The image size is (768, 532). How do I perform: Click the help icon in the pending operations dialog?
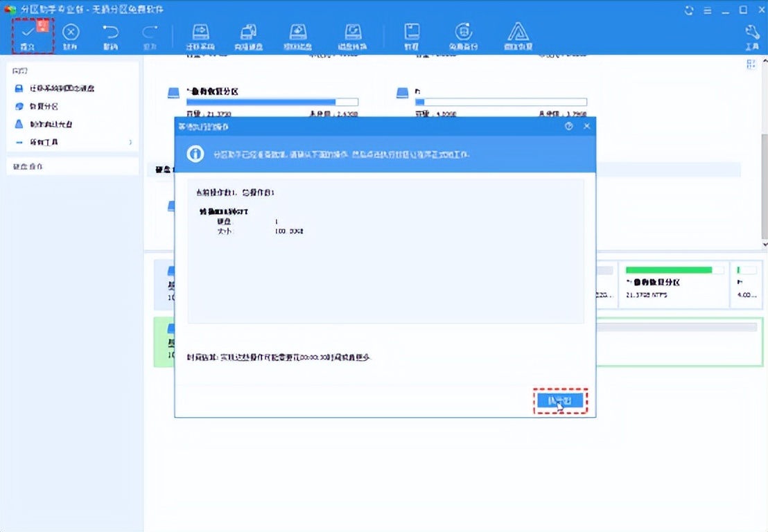[568, 126]
